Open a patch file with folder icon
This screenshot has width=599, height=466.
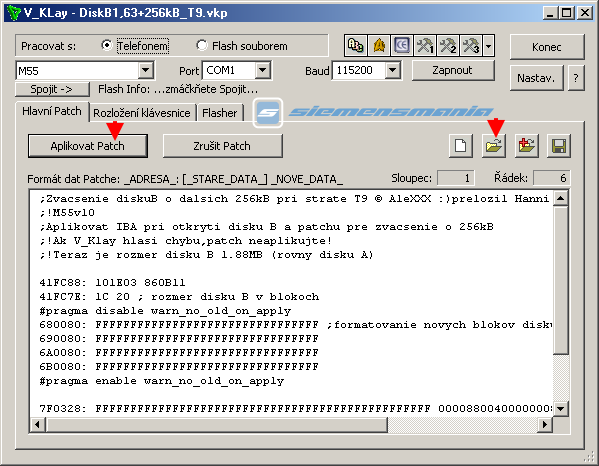[494, 146]
